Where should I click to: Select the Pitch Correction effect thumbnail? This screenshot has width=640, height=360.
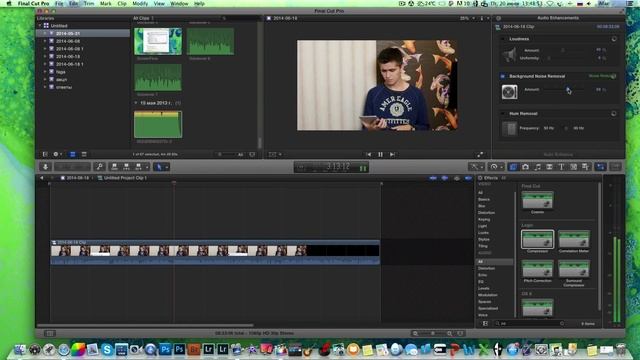538,269
